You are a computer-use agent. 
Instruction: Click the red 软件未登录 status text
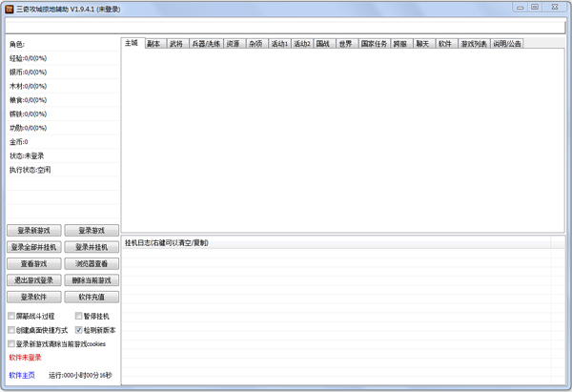click(x=25, y=358)
